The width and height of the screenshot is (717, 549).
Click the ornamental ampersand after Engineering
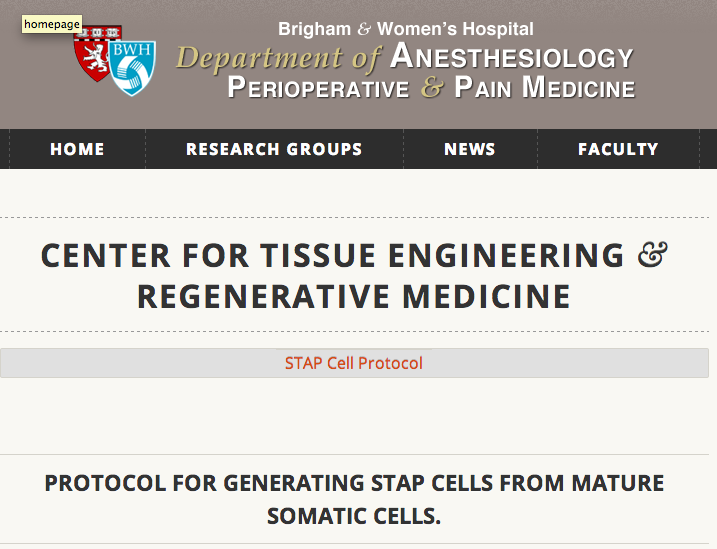click(653, 255)
